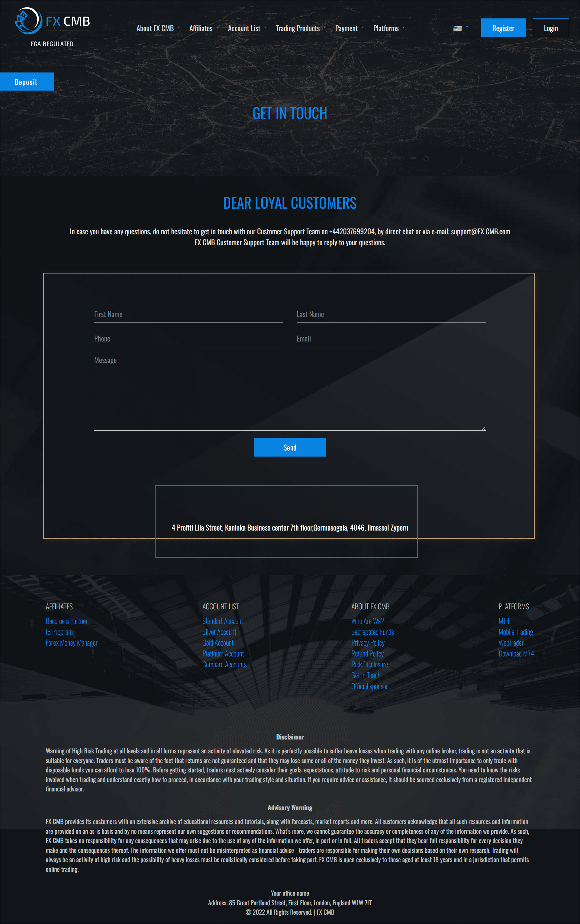Click the Gold Account list item

point(217,642)
